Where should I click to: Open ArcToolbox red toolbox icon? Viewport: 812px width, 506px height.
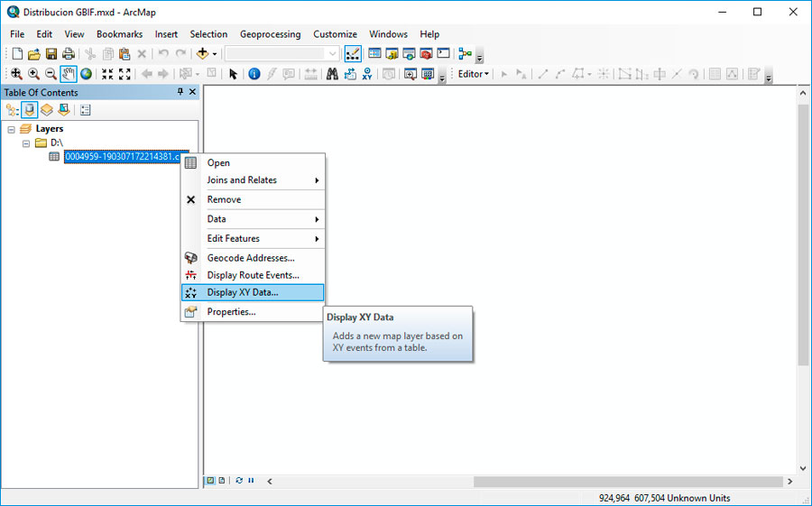[x=426, y=54]
